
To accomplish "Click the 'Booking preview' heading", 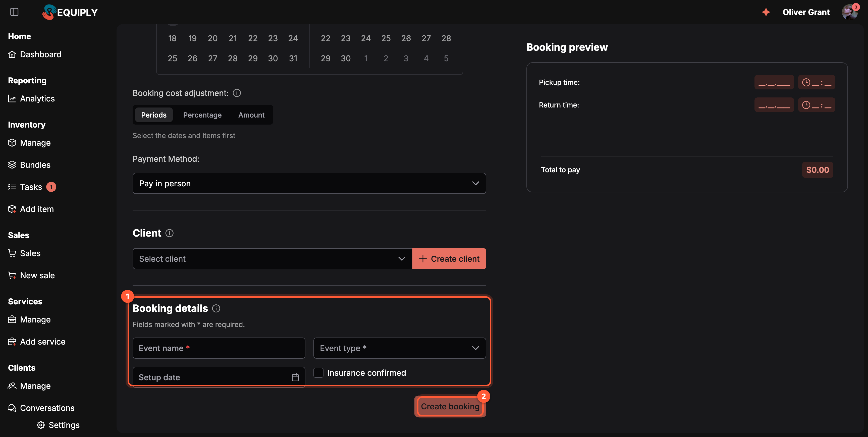I will (x=567, y=47).
